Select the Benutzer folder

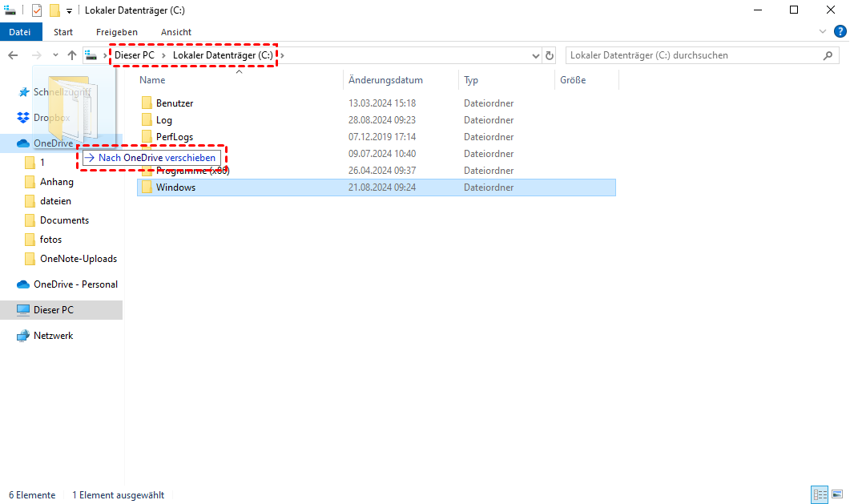tap(175, 103)
